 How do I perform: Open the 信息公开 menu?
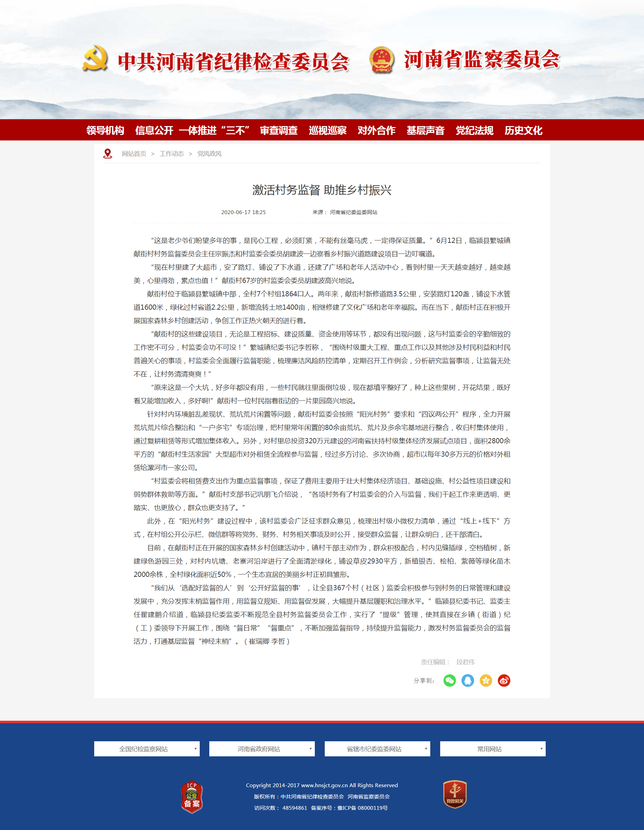[x=154, y=131]
